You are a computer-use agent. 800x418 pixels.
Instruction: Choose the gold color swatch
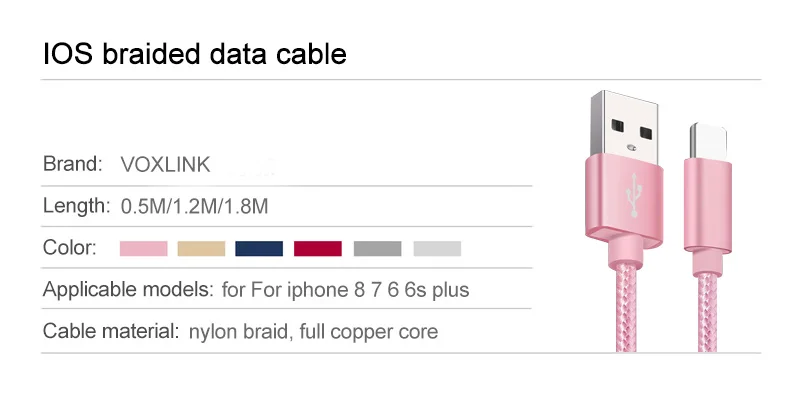[x=201, y=248]
